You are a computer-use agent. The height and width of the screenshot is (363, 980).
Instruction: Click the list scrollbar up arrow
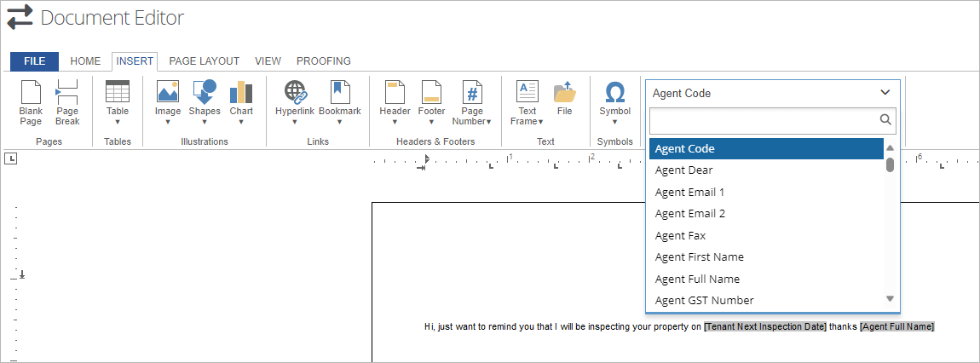coord(890,148)
